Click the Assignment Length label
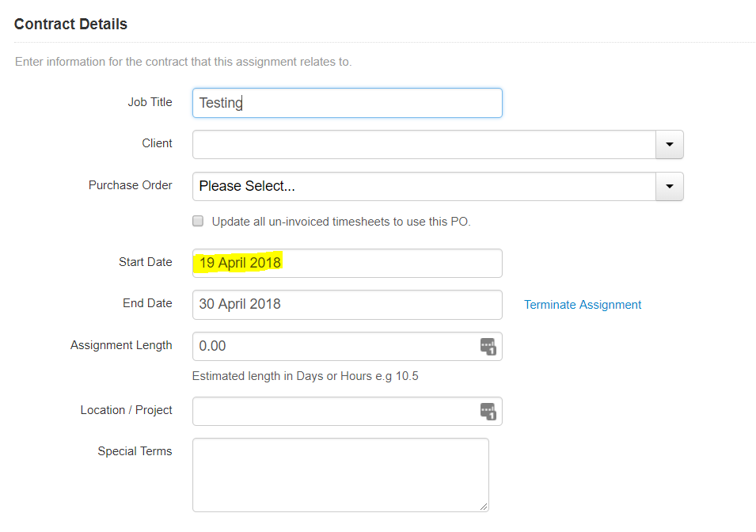The image size is (756, 532). [121, 345]
